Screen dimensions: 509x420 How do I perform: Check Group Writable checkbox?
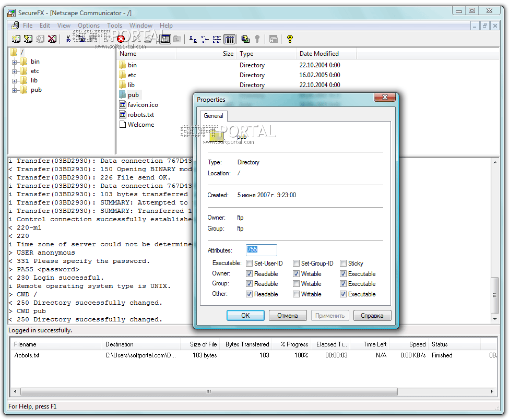click(296, 284)
